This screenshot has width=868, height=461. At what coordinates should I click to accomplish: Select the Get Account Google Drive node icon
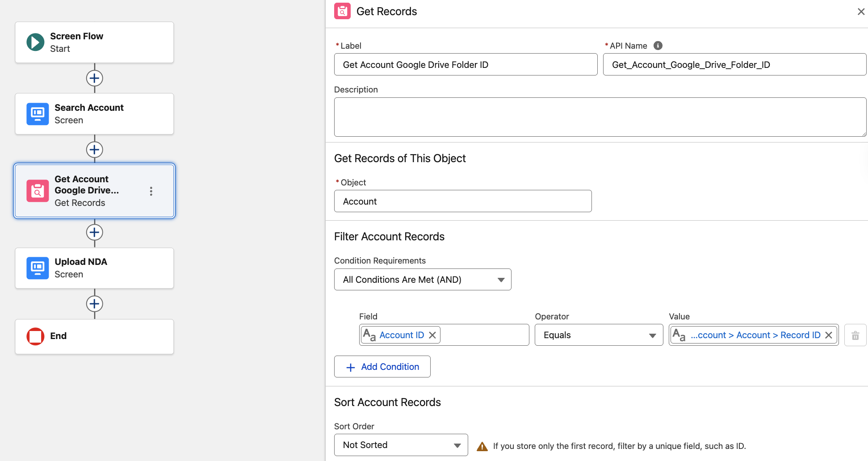pos(38,191)
